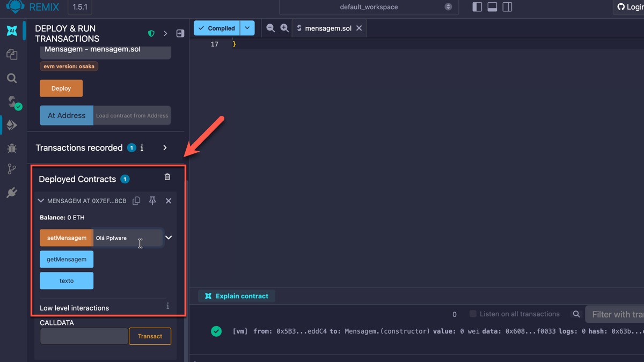Open the Plugin manager plug icon
The height and width of the screenshot is (362, 644).
[x=12, y=193]
